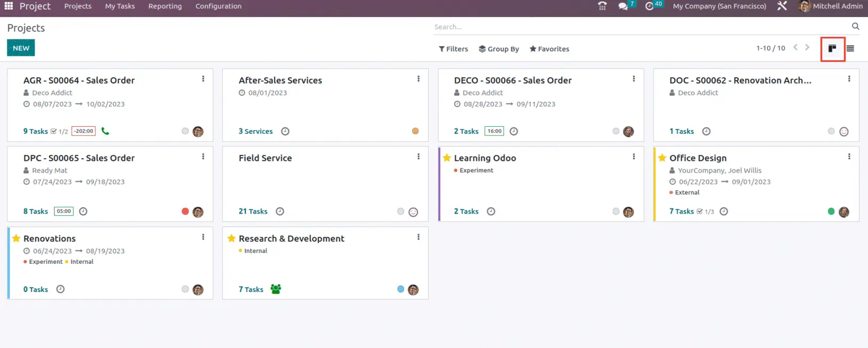The width and height of the screenshot is (868, 348).
Task: Open the discuss conversations chat icon
Action: (623, 6)
